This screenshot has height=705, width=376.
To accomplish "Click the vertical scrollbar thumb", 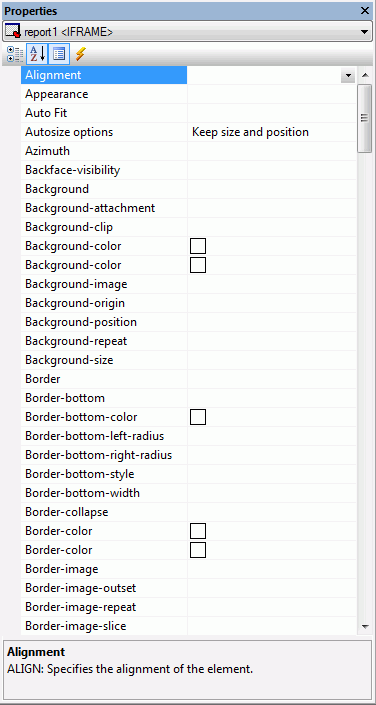I will point(365,118).
